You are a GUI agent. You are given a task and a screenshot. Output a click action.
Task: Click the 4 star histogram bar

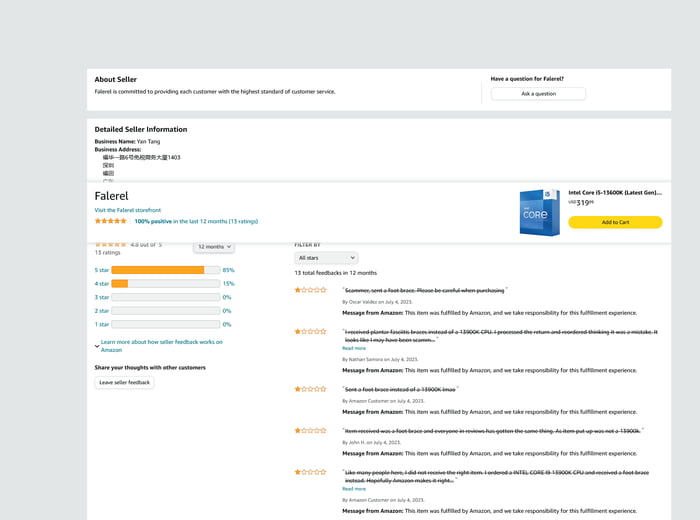click(x=165, y=284)
